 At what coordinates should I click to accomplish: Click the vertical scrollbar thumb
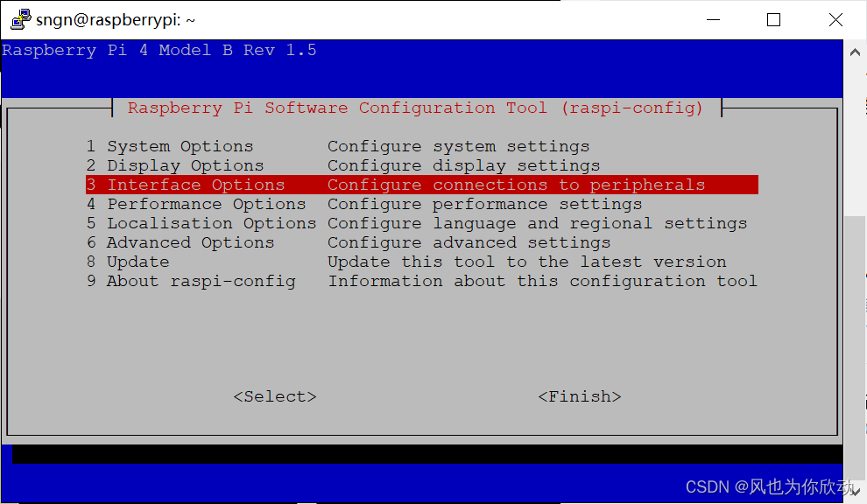[855, 347]
